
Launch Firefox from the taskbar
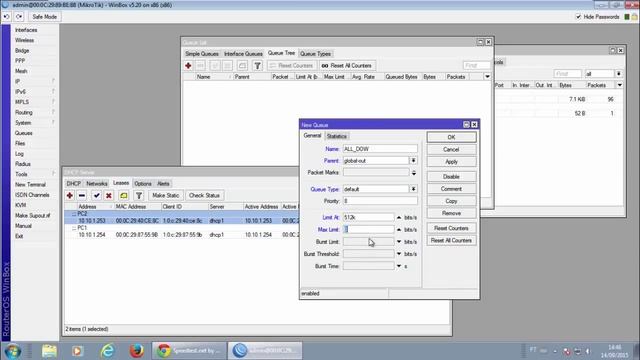137,351
